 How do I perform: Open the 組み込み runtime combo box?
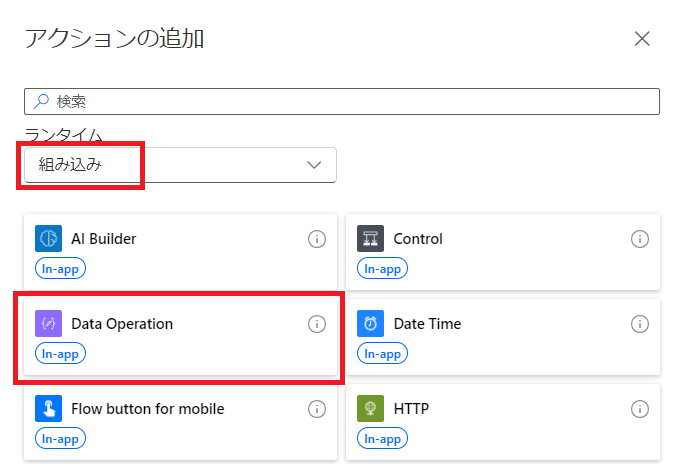click(180, 165)
